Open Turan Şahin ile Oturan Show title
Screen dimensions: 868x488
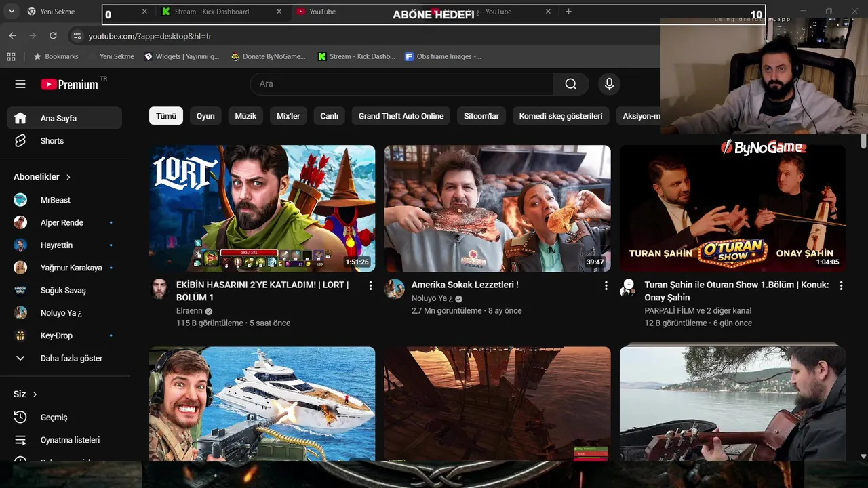click(x=736, y=291)
